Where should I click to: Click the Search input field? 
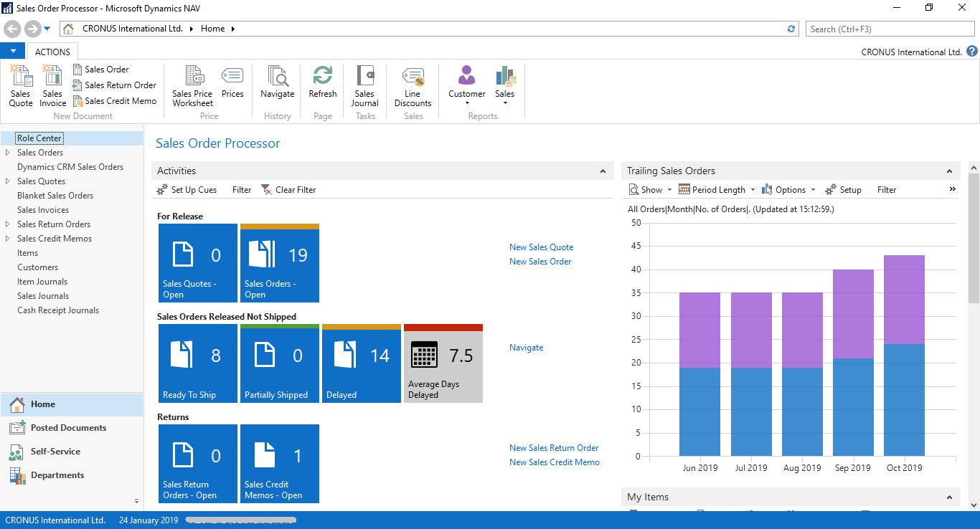click(x=890, y=29)
